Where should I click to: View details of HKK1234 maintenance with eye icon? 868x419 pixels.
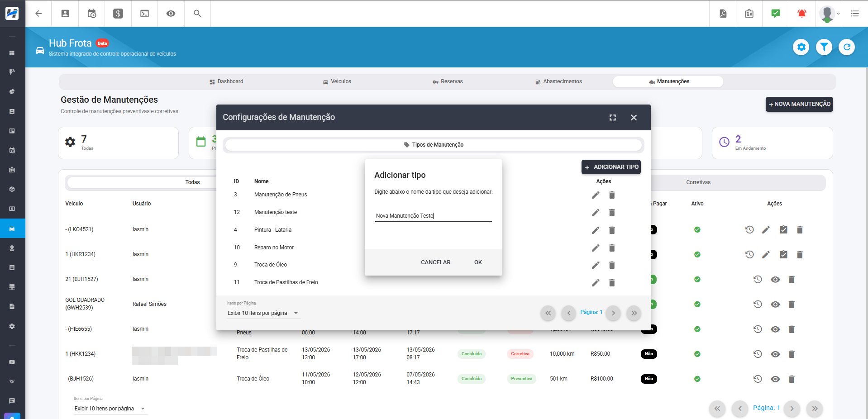775,354
